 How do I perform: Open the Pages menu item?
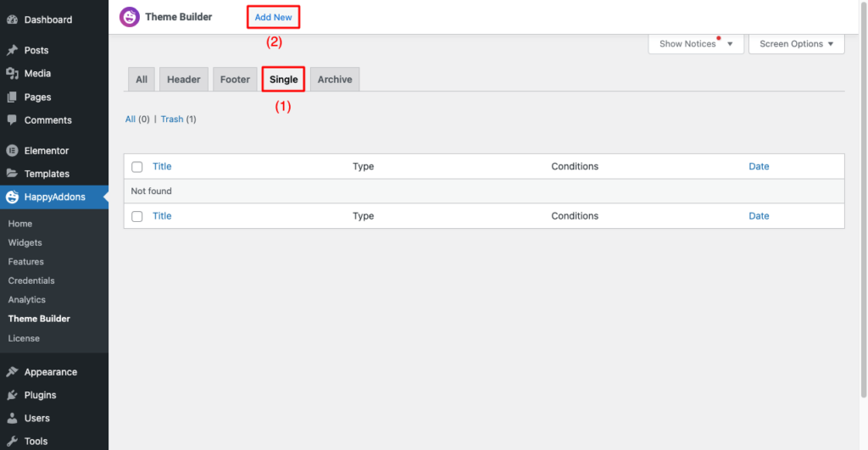pyautogui.click(x=54, y=97)
